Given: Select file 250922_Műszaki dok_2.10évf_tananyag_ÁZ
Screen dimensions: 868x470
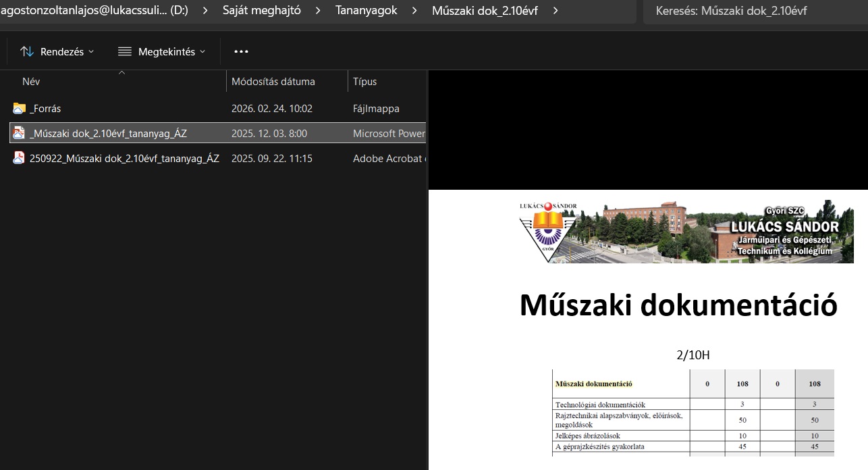Looking at the screenshot, I should tap(124, 159).
